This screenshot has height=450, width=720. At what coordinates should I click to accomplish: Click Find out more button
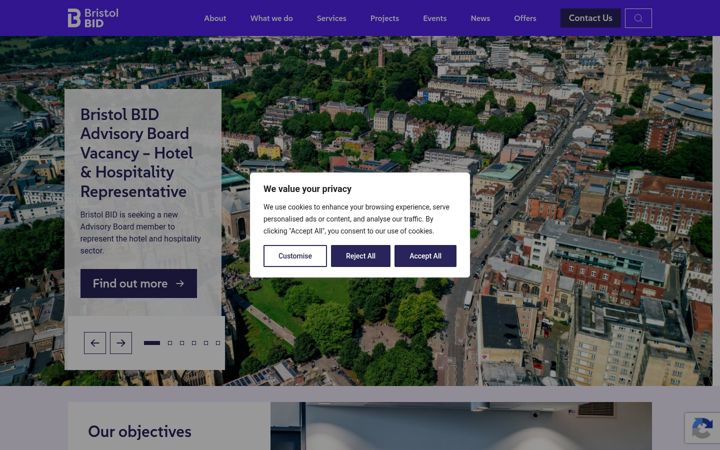tap(139, 283)
